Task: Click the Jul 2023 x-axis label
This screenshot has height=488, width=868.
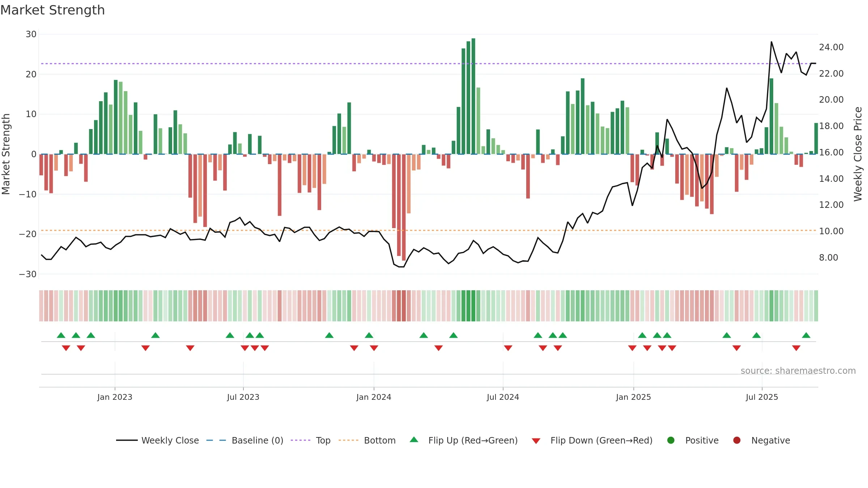Action: pos(243,397)
